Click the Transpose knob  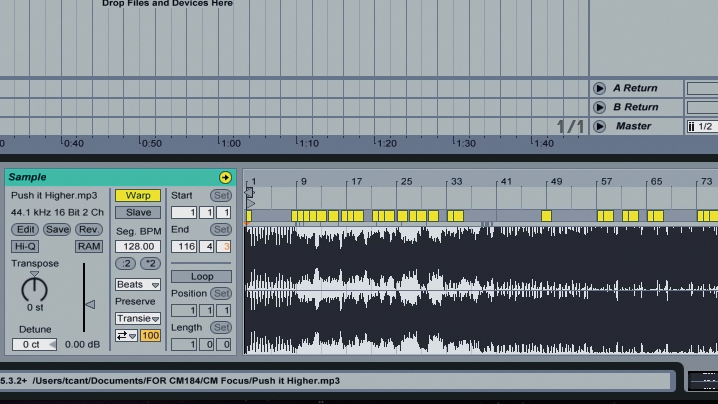34,289
